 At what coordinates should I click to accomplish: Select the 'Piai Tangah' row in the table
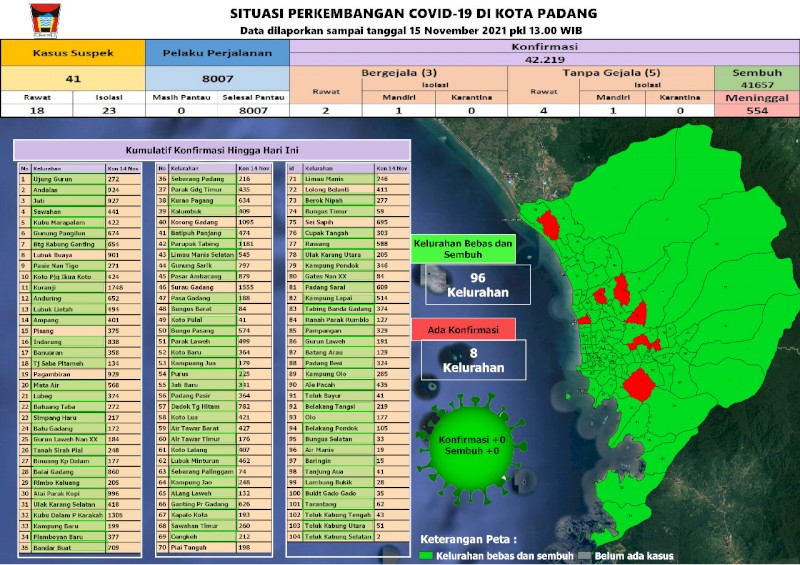point(214,547)
